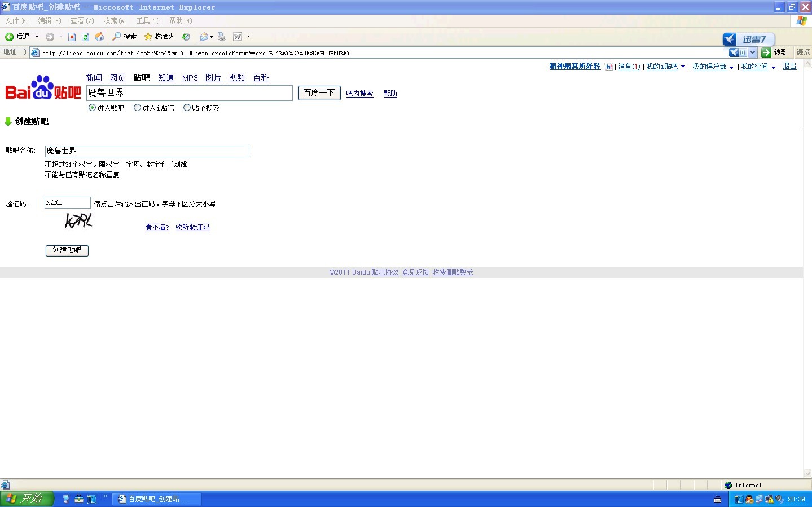Click the Word edit toolbar icon
Screen dimensions: 812x507
[238, 37]
